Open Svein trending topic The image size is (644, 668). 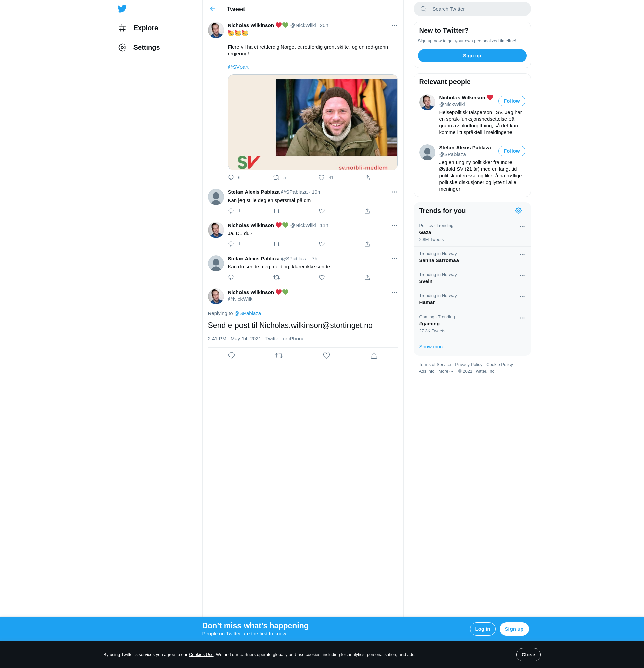pyautogui.click(x=472, y=278)
